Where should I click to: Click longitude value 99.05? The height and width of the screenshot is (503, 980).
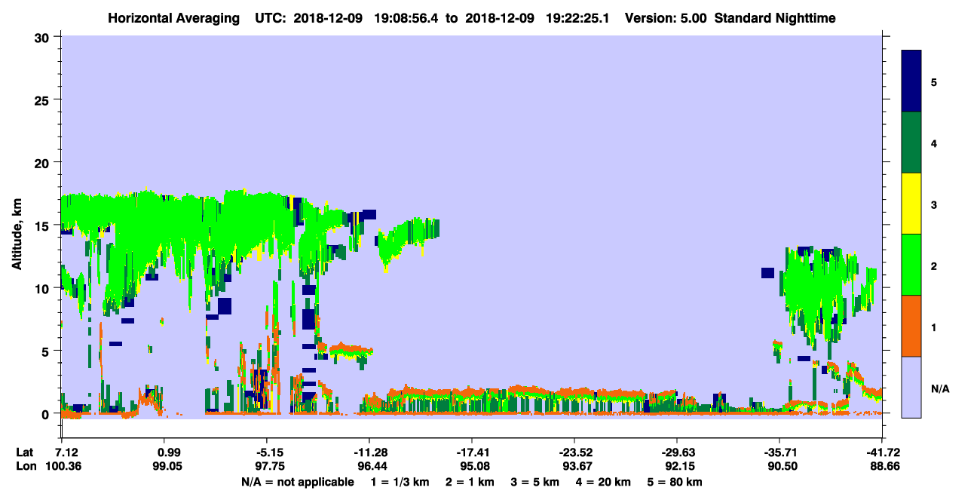tap(169, 467)
